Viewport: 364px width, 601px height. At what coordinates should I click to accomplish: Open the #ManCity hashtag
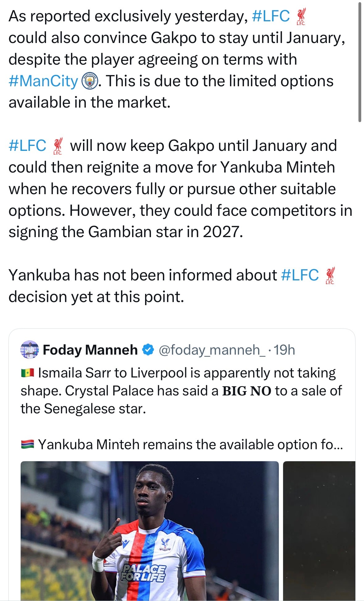click(43, 81)
